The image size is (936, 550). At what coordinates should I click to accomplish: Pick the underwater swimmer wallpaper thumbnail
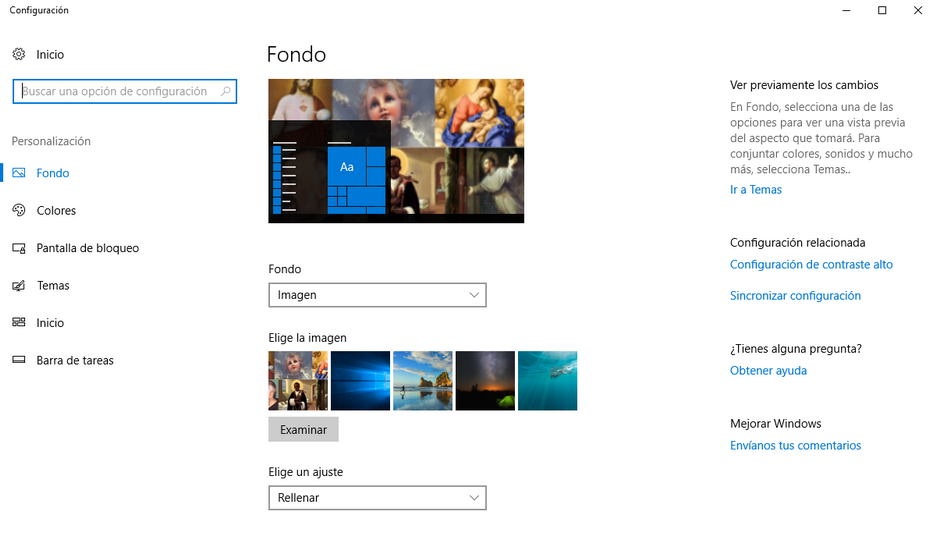point(547,380)
